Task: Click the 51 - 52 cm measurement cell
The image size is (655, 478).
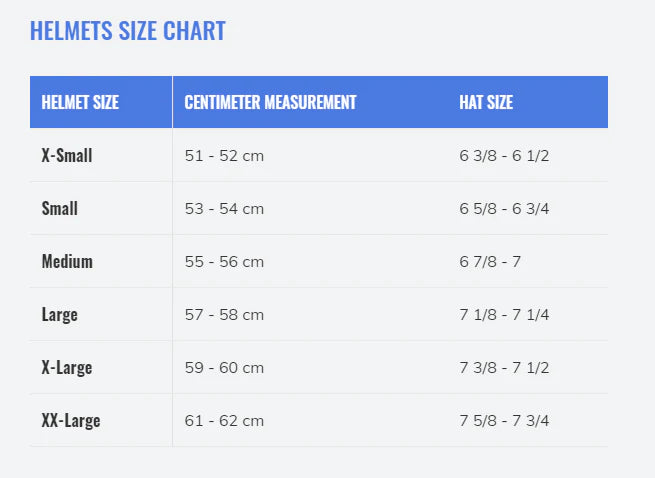Action: pyautogui.click(x=224, y=156)
